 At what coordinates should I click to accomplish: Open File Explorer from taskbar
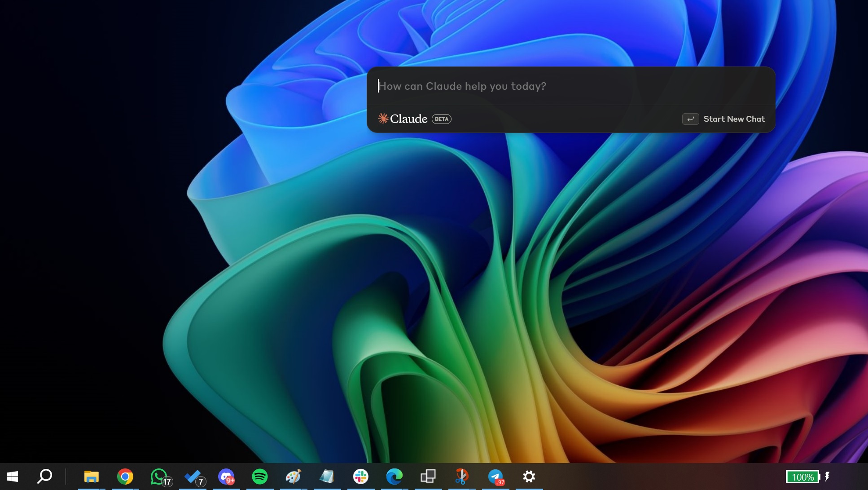point(92,477)
